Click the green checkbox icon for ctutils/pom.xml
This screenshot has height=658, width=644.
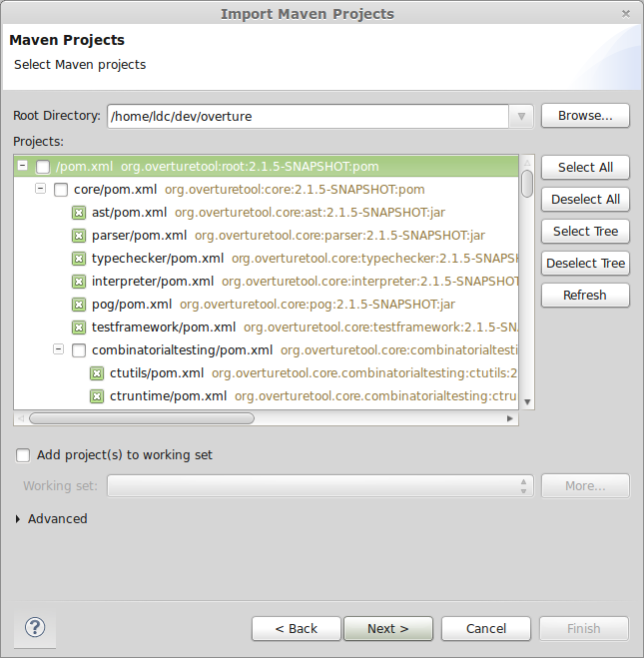point(97,373)
